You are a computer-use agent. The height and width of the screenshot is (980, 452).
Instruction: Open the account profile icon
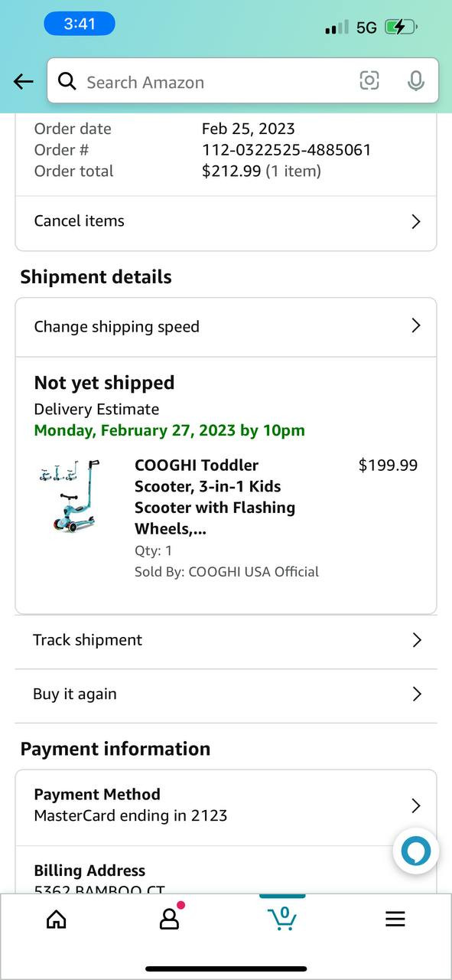coord(169,918)
